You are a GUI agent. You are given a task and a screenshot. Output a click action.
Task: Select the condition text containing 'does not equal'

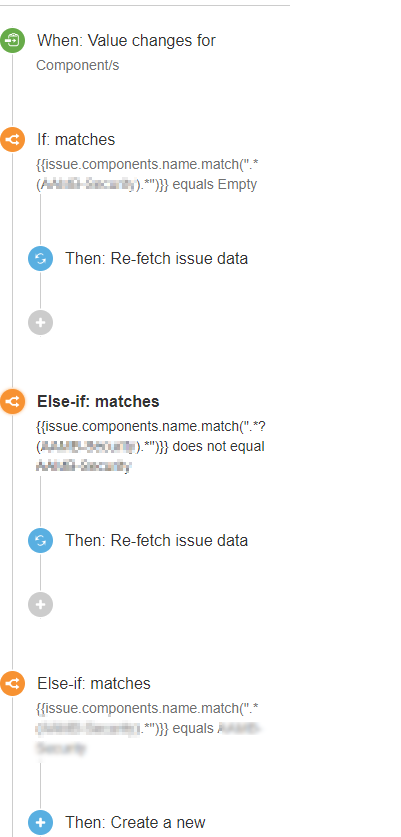tap(150, 446)
